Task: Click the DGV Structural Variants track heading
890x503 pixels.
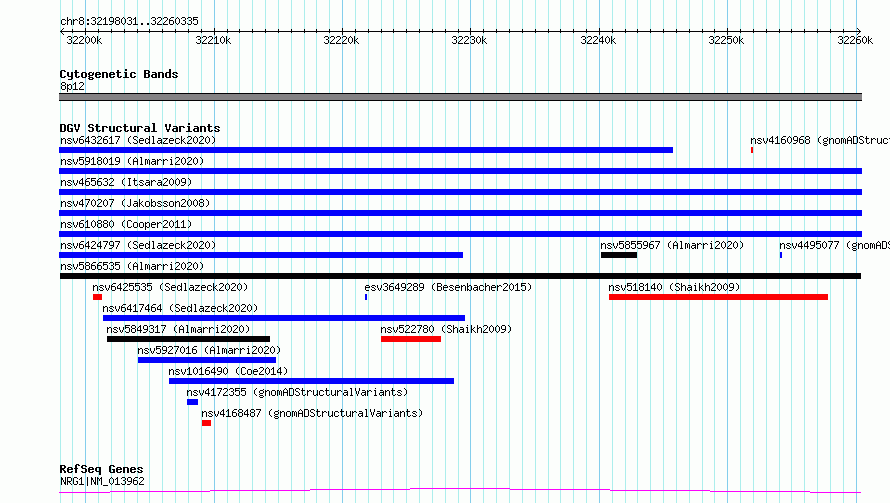Action: pos(140,128)
